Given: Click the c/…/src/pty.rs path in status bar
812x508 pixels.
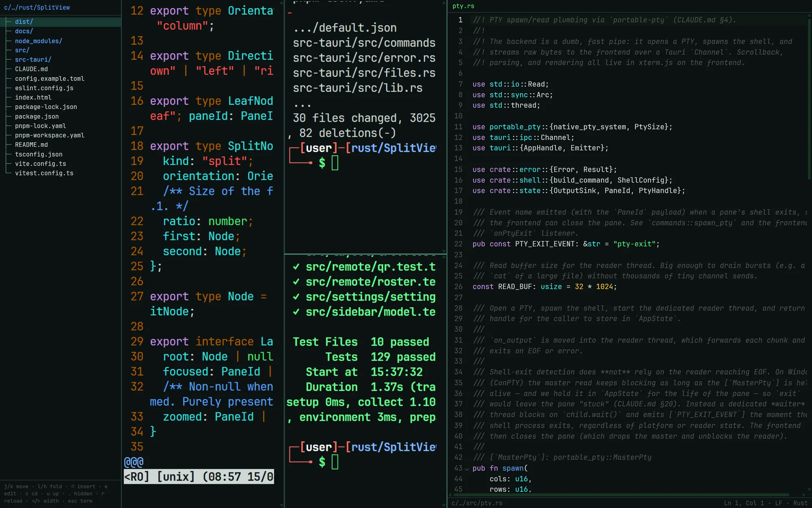Looking at the screenshot, I should pos(477,503).
